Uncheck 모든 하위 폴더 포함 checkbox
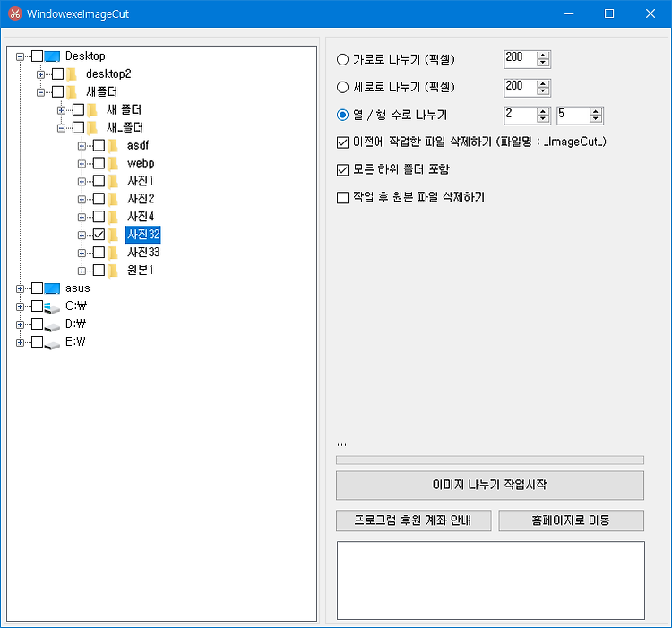Screen dimensions: 672x628 [342, 170]
